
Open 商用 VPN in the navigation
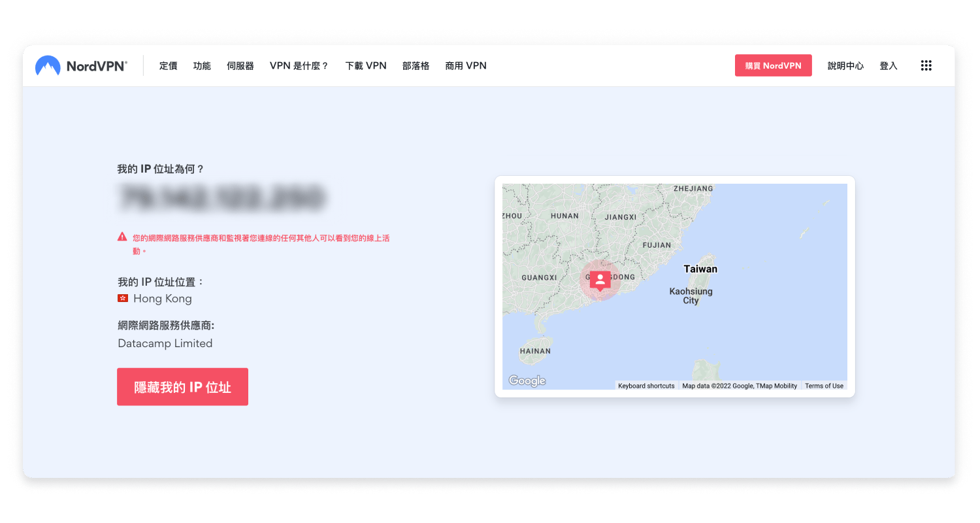466,65
